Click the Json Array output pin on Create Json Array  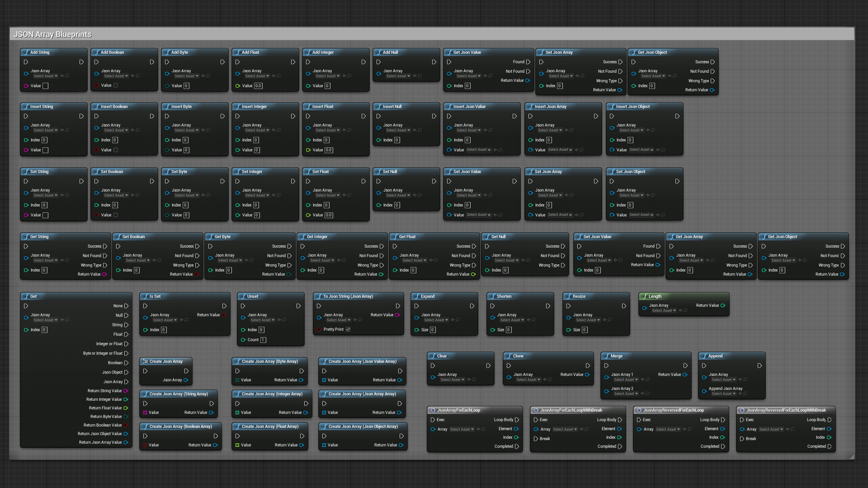186,380
